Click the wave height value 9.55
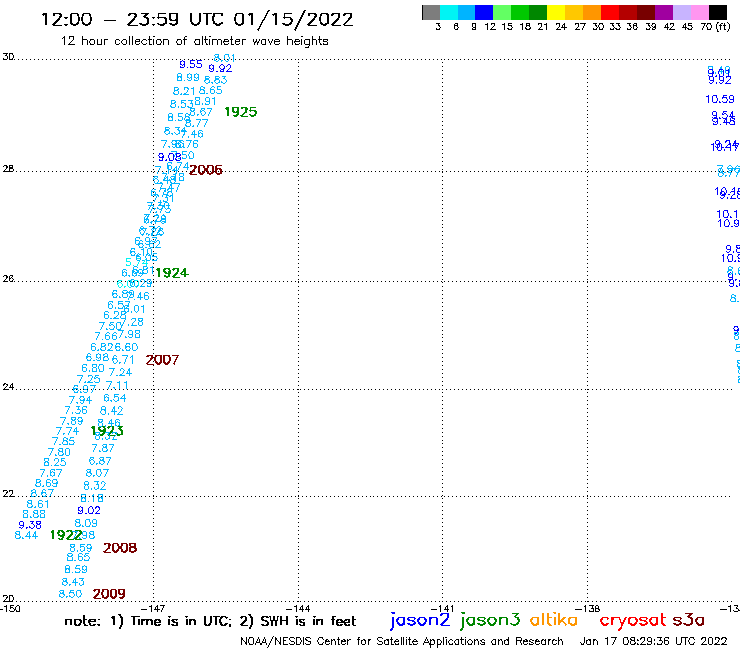Image resolution: width=740 pixels, height=650 pixels. 191,64
